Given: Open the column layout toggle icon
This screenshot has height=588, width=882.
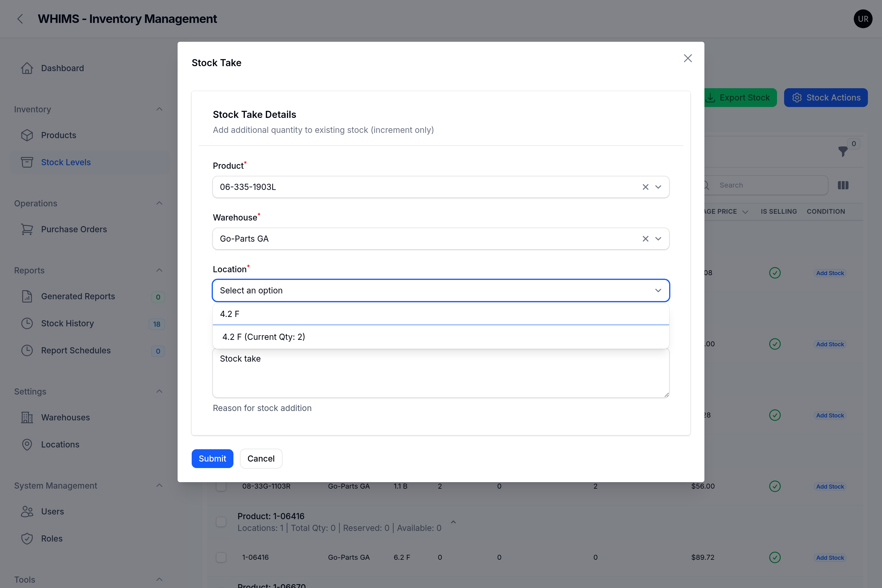Looking at the screenshot, I should [x=843, y=185].
